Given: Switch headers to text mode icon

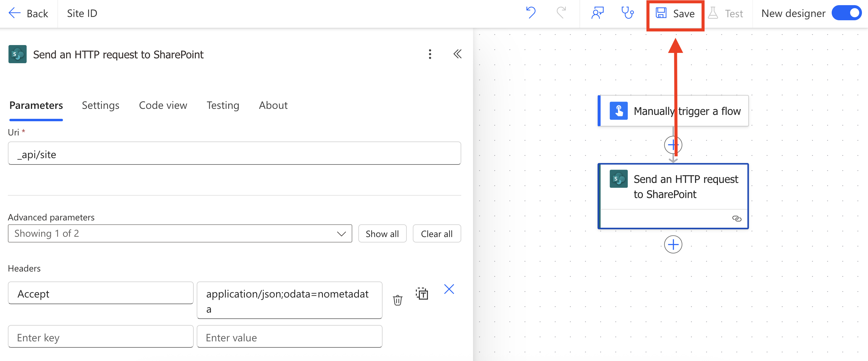Looking at the screenshot, I should click(x=422, y=294).
